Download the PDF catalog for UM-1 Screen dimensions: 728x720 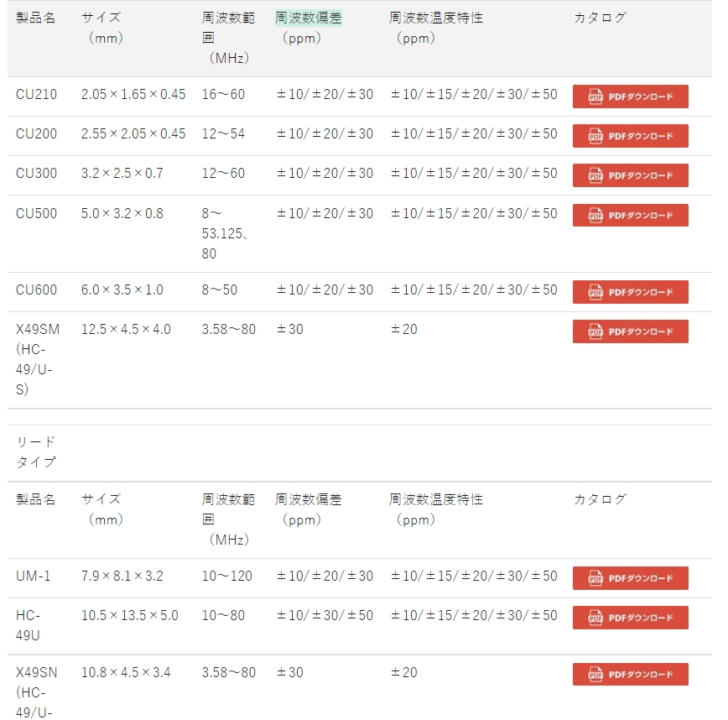pyautogui.click(x=630, y=578)
